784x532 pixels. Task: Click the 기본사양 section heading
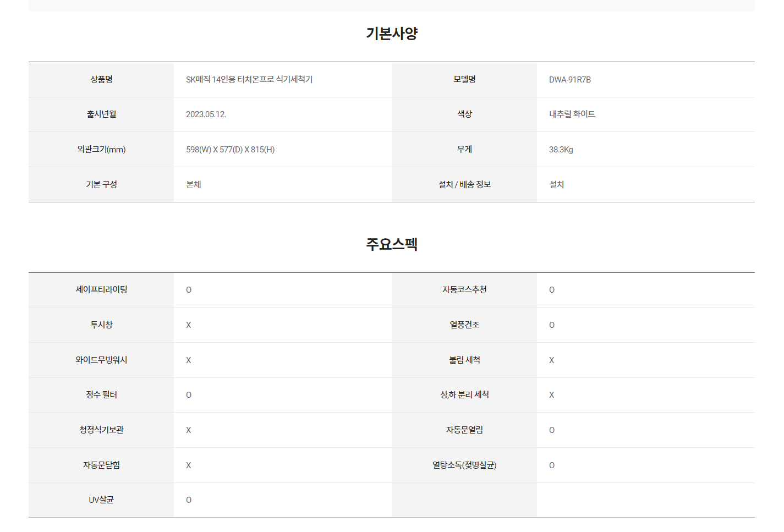pos(392,34)
